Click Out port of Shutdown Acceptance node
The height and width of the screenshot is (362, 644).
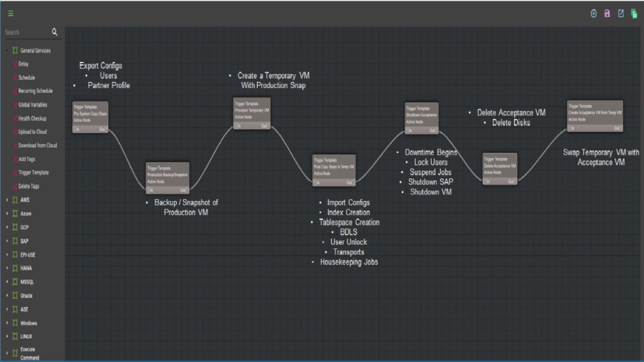point(432,131)
